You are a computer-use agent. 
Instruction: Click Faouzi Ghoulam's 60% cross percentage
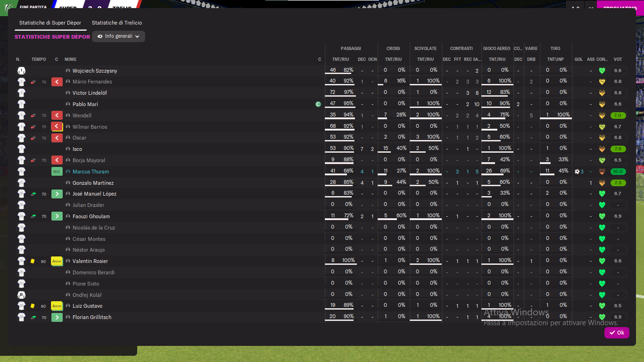(401, 216)
